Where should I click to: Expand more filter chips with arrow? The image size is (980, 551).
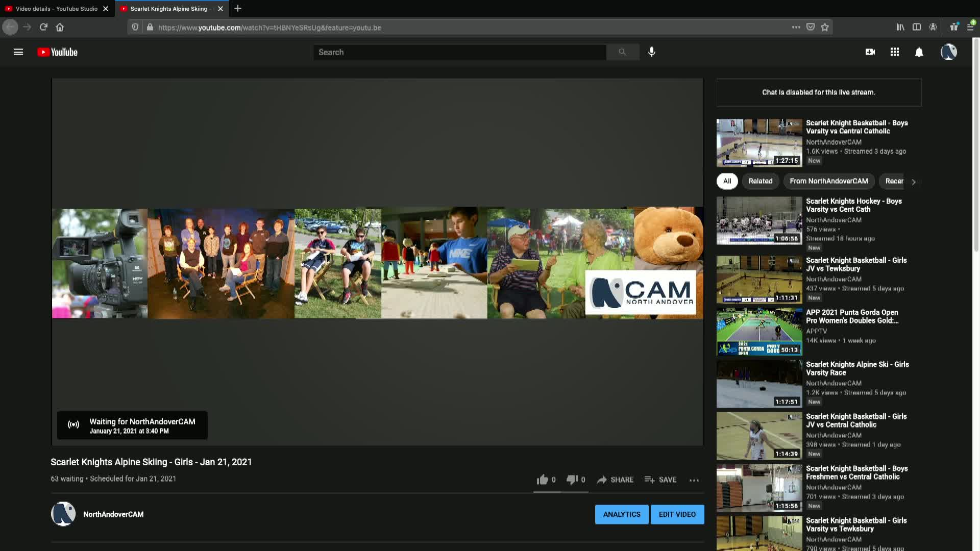point(914,182)
